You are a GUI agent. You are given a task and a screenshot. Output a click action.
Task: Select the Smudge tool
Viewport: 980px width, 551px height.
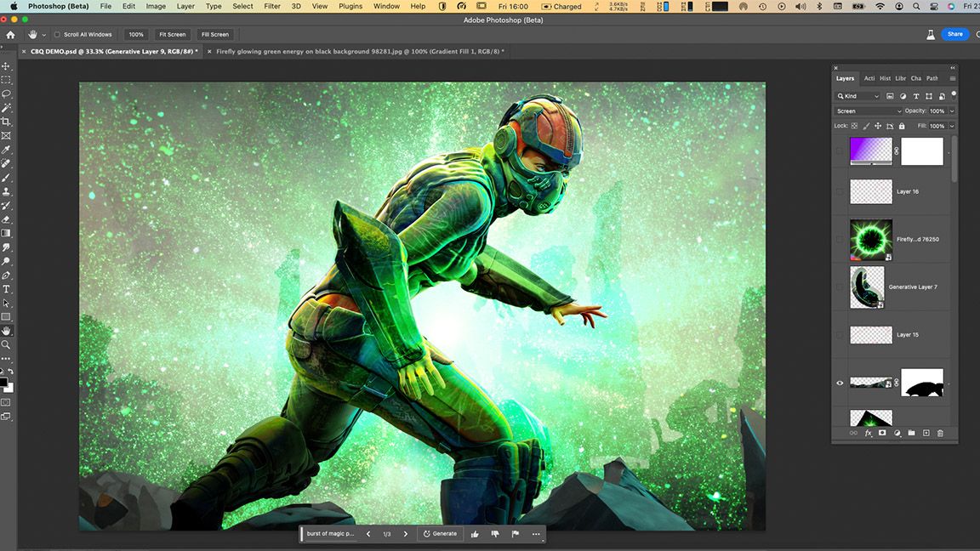[6, 247]
